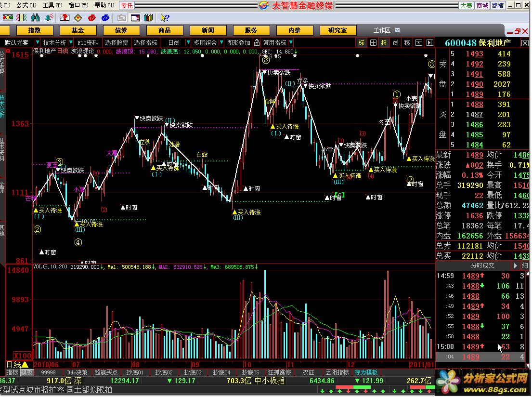This screenshot has width=532, height=397.
Task: Expand the 默认方案 scheme dropdown arrow
Action: tap(38, 42)
